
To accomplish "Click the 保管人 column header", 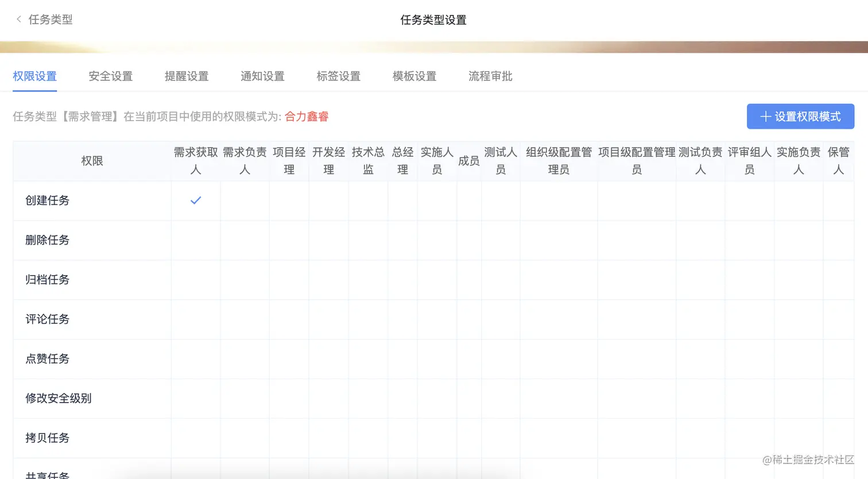I will 838,161.
